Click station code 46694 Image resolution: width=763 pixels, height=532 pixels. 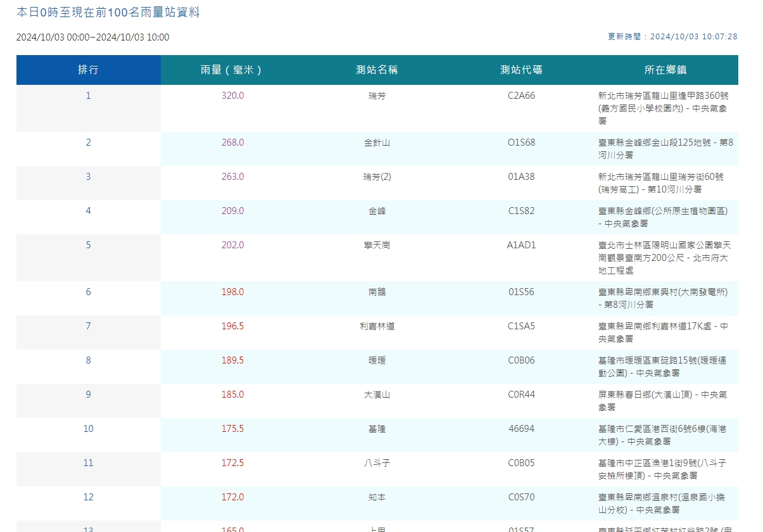click(x=521, y=429)
